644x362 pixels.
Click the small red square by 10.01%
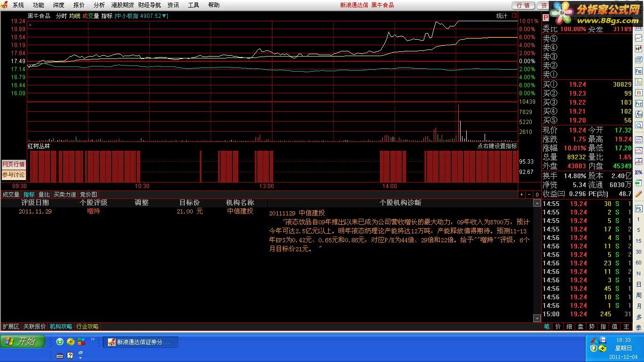coord(514,15)
